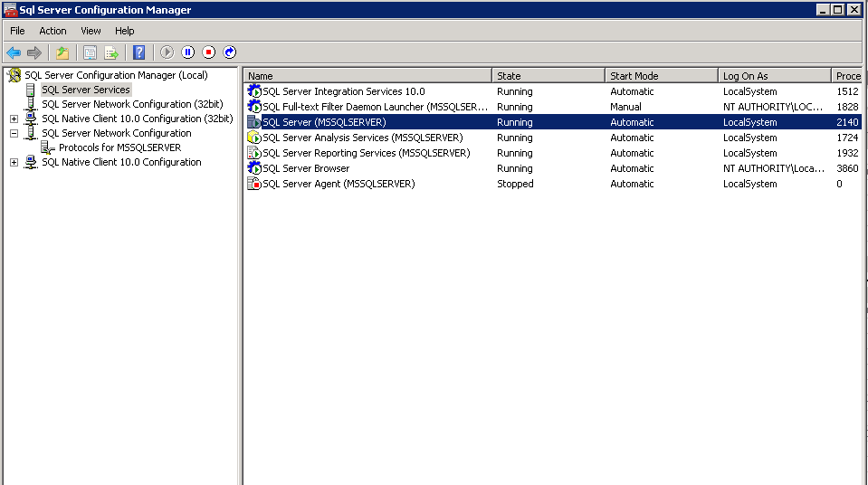Click the Properties toolbar icon
The width and height of the screenshot is (868, 485).
90,52
